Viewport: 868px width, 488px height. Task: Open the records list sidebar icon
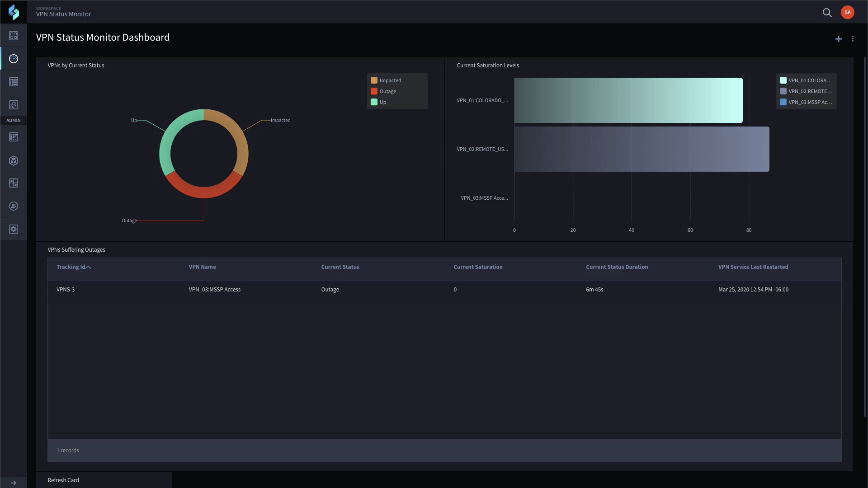click(14, 82)
